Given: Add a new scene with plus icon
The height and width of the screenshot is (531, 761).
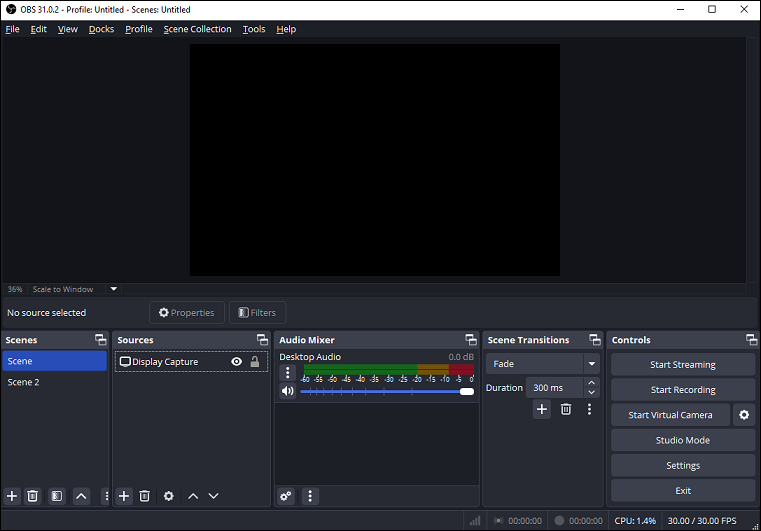Looking at the screenshot, I should coord(12,496).
